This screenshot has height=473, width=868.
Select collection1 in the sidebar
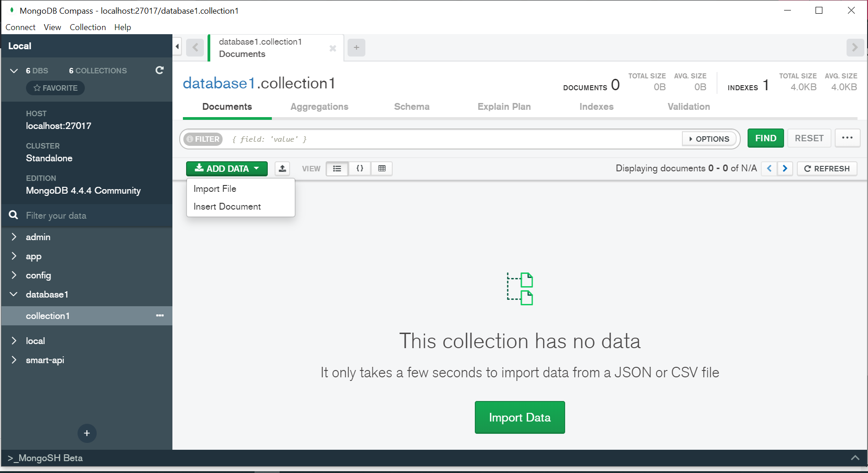(x=48, y=316)
